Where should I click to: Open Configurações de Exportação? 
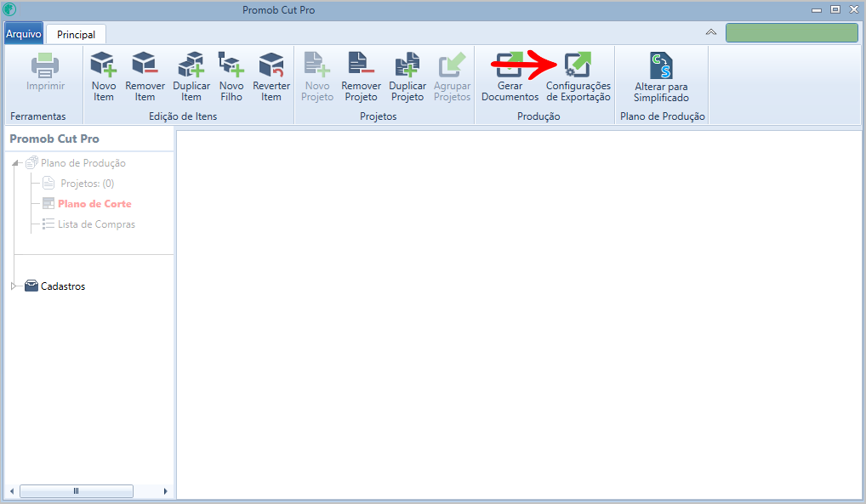578,76
